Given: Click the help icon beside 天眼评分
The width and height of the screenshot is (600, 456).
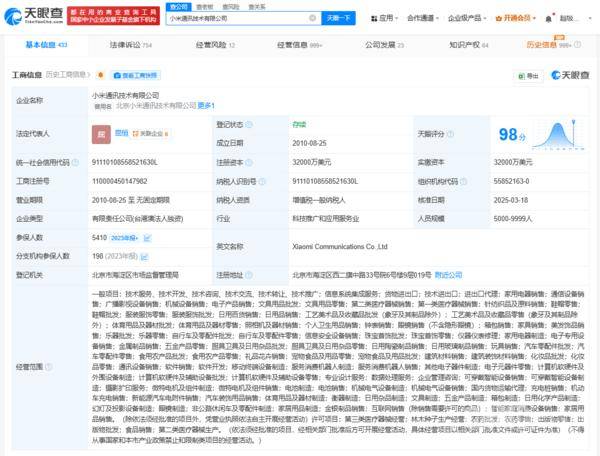Looking at the screenshot, I should pyautogui.click(x=450, y=134).
